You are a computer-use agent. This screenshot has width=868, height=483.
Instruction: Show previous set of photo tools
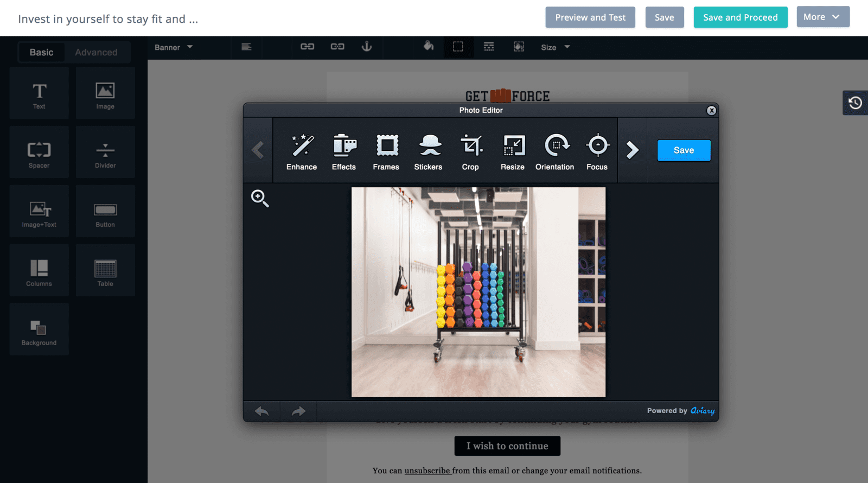point(258,150)
